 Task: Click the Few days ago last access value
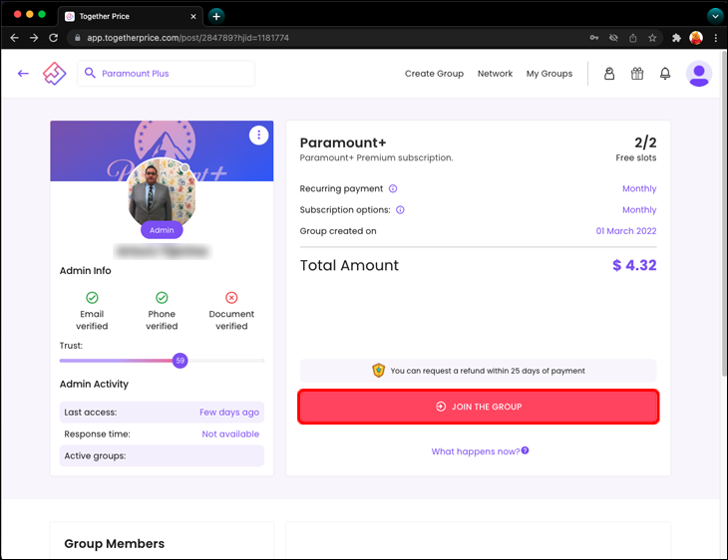coord(229,412)
